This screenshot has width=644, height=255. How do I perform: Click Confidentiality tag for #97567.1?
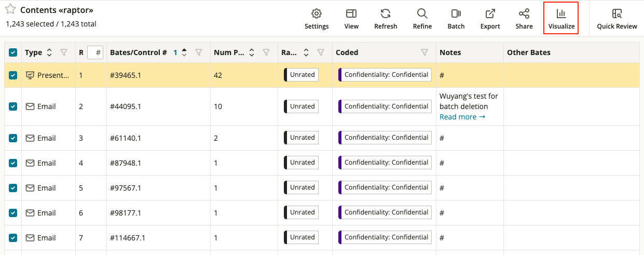point(385,187)
